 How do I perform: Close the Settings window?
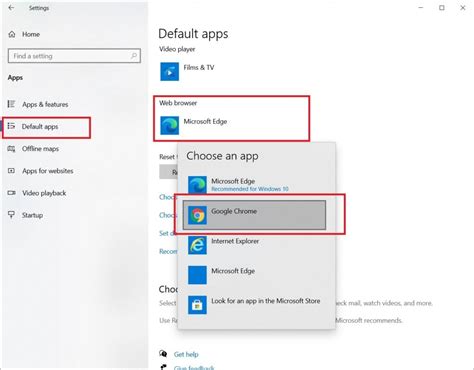click(x=463, y=7)
